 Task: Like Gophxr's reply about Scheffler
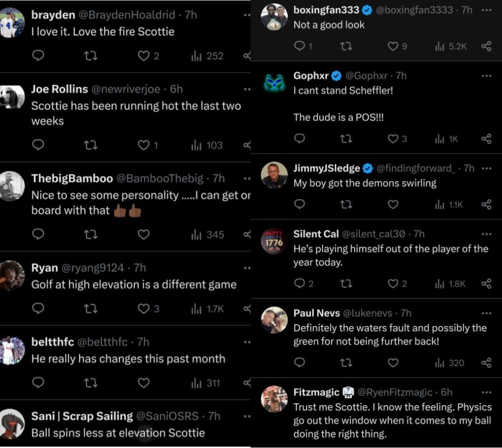393,138
